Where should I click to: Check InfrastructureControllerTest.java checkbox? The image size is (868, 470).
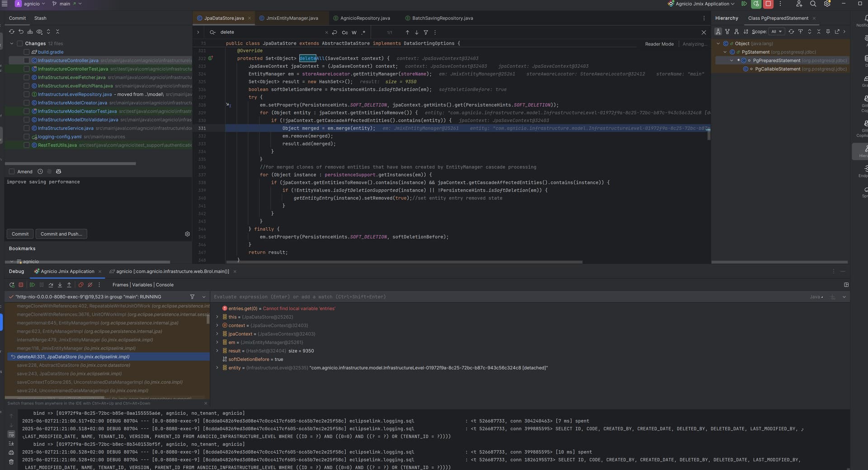pos(27,69)
